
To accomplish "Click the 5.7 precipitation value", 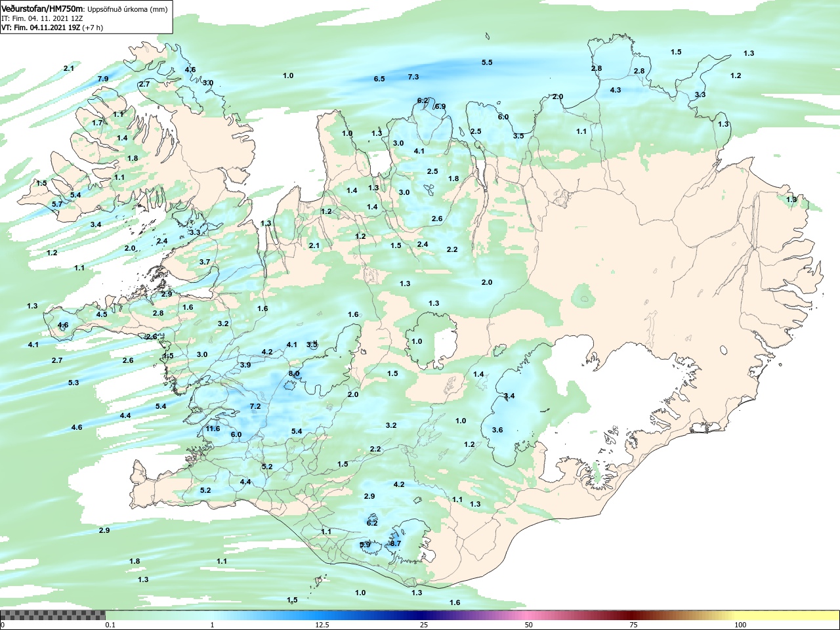I will (57, 204).
